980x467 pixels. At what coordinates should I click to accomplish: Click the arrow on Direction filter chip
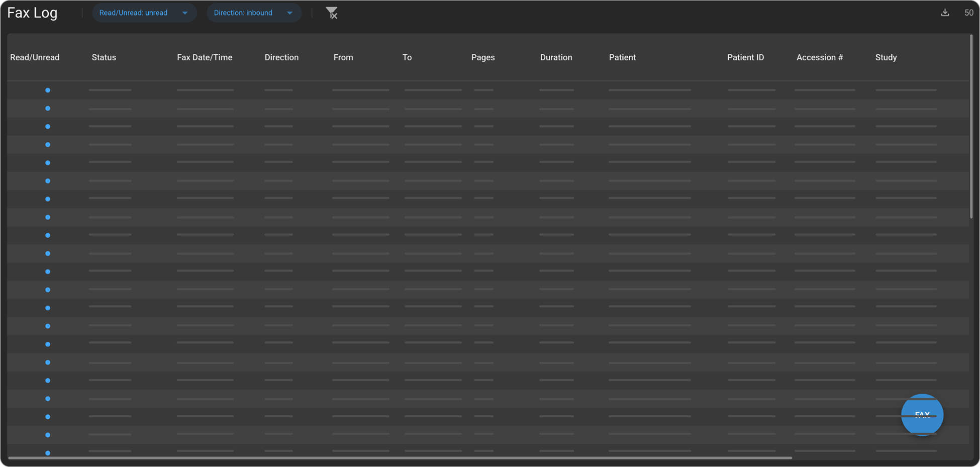tap(290, 13)
